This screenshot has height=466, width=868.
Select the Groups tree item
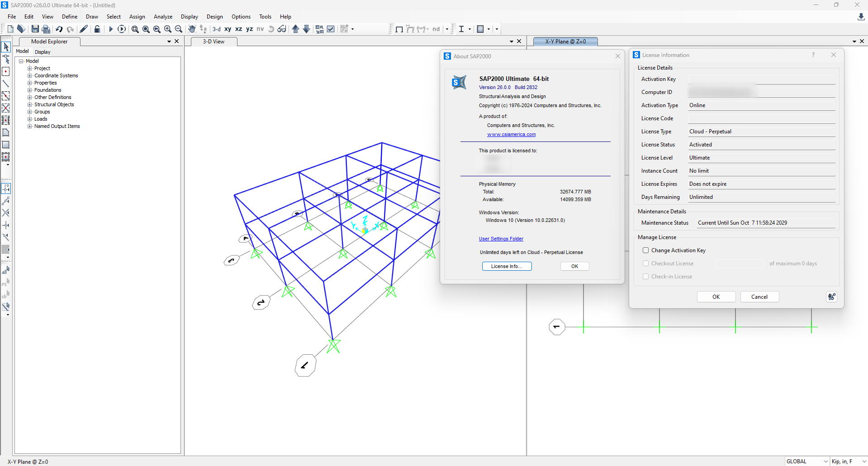pyautogui.click(x=42, y=112)
